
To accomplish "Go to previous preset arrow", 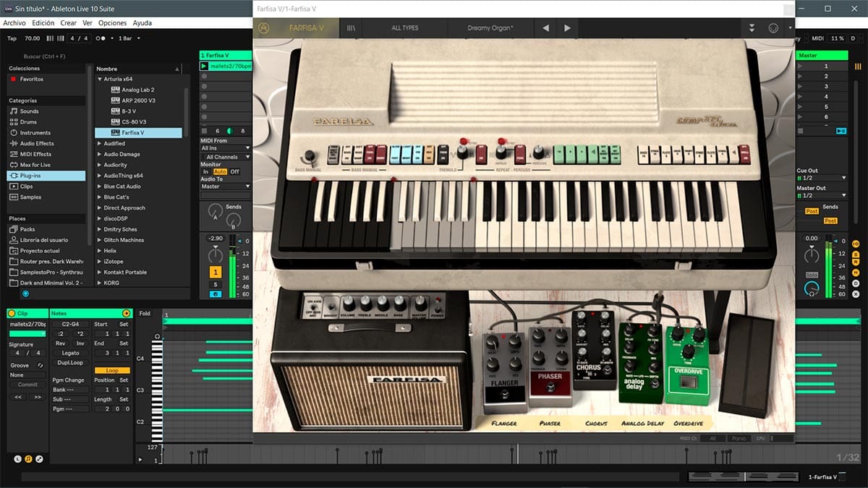I will coord(545,28).
